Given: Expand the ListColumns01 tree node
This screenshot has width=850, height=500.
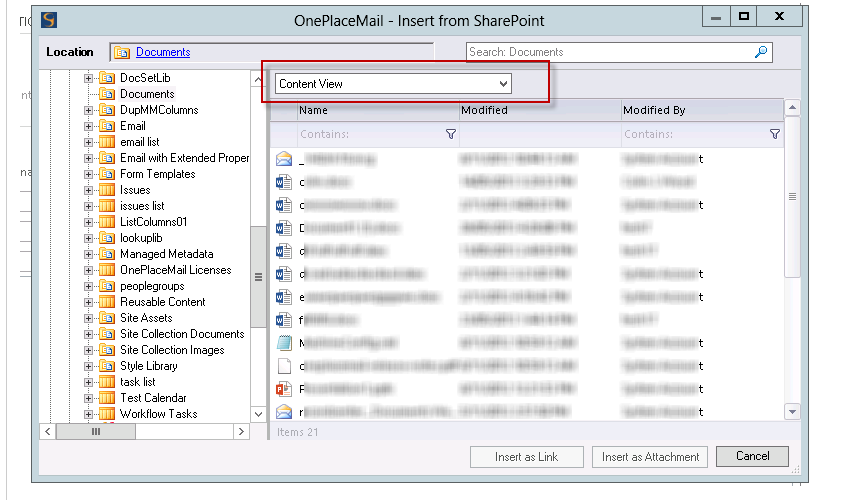Looking at the screenshot, I should tap(88, 222).
